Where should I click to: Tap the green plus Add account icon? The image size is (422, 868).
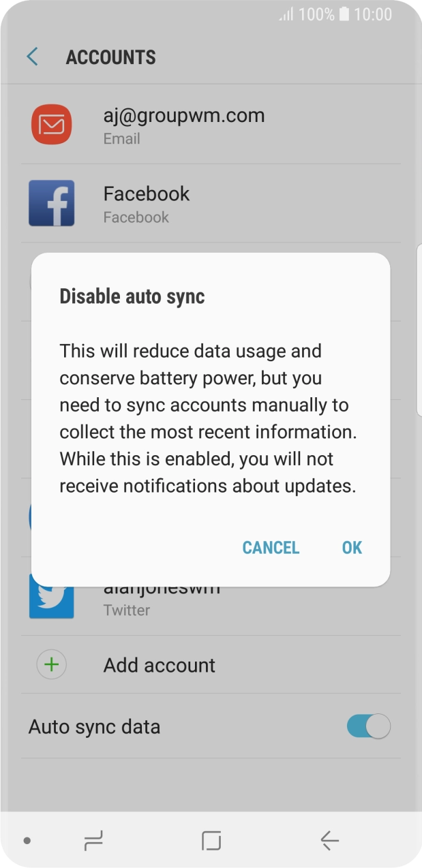[x=51, y=665]
